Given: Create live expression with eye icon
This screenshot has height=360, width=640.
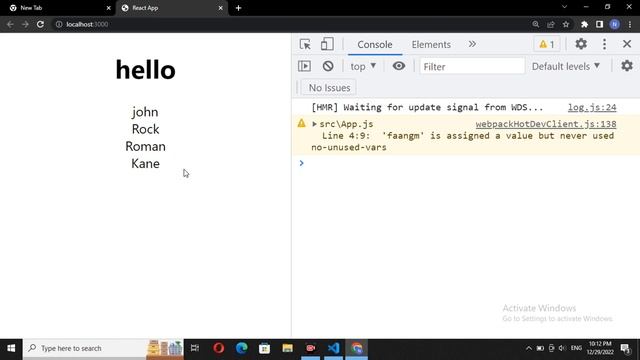Looking at the screenshot, I should pyautogui.click(x=399, y=66).
